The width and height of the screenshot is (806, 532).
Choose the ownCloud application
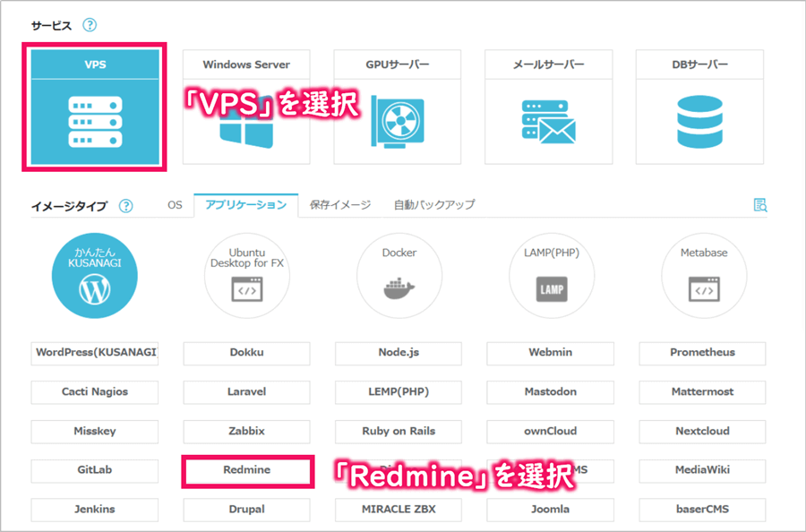[551, 432]
